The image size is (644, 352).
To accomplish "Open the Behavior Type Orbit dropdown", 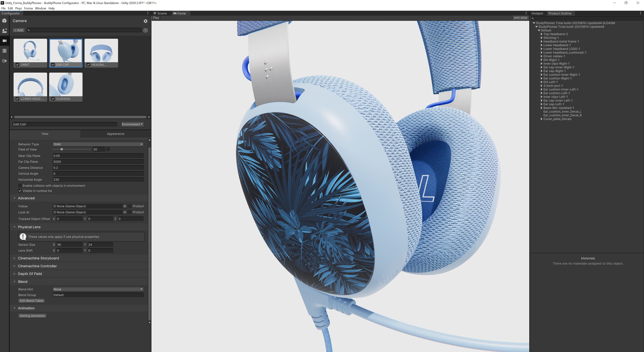I will coord(98,144).
